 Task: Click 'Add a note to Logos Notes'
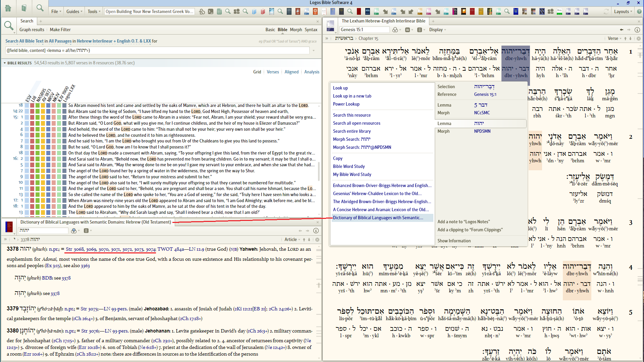464,222
